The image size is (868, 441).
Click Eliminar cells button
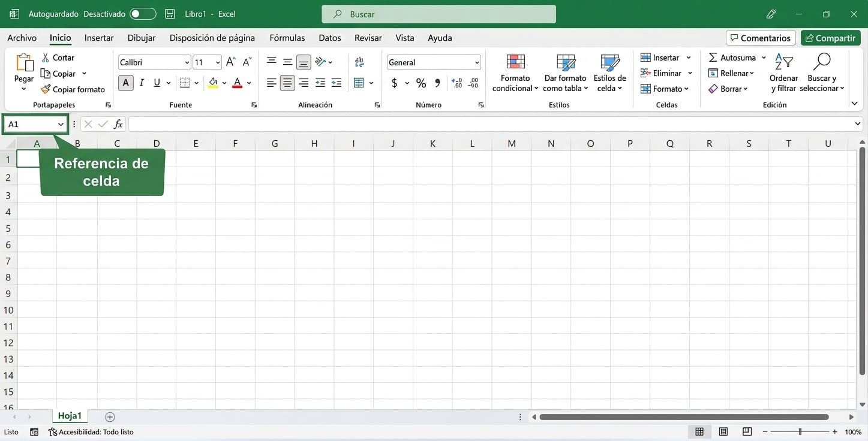(661, 73)
